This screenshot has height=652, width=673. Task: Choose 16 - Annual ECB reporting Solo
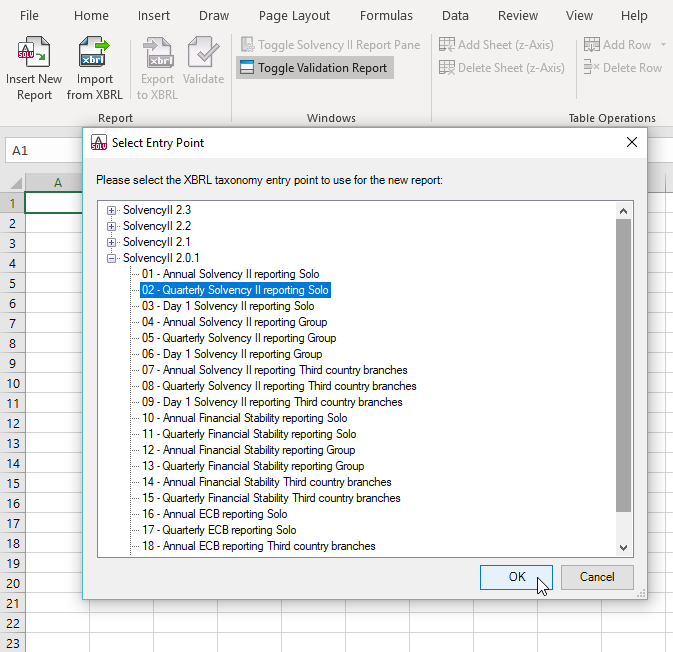(x=214, y=514)
